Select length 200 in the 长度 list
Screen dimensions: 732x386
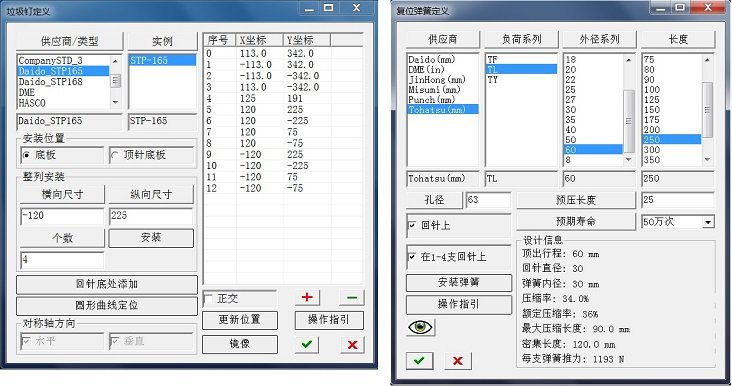[671, 130]
